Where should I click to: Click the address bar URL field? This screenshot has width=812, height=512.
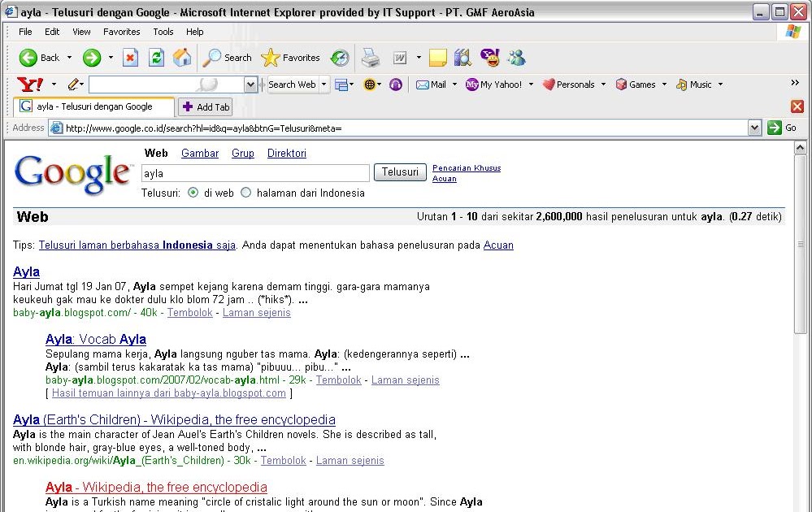click(399, 128)
